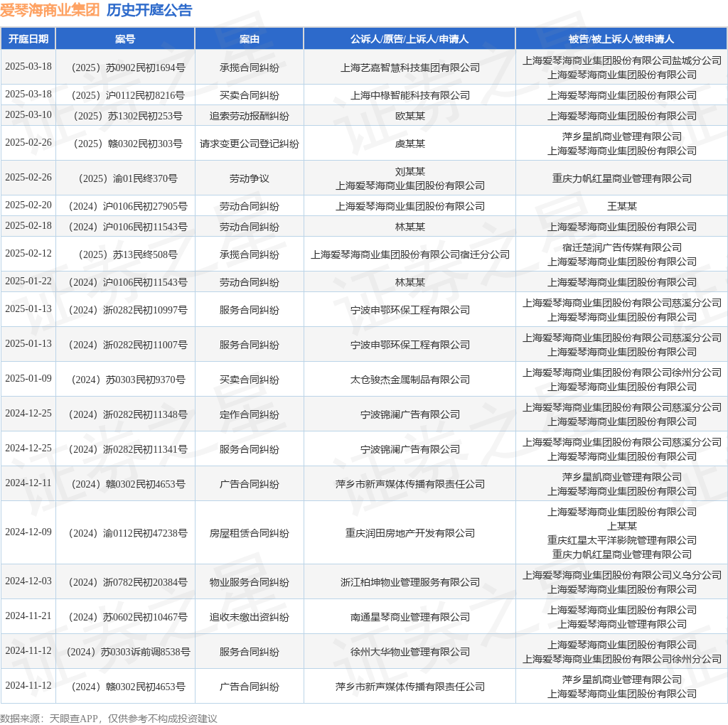
Task: Click date cell 2025-03-10
Action: 28,114
